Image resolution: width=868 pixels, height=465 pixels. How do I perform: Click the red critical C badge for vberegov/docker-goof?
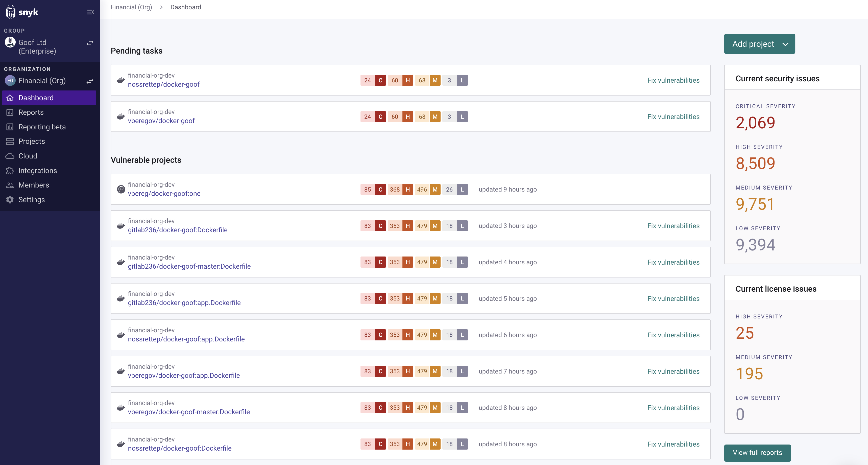coord(380,117)
